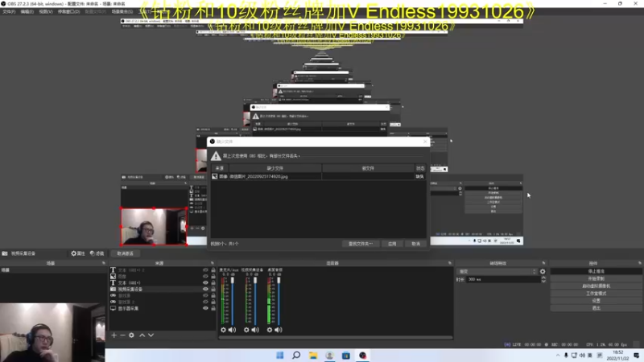Toggle visibility of 游戏源 2 source
Image resolution: width=644 pixels, height=362 pixels.
click(x=205, y=302)
